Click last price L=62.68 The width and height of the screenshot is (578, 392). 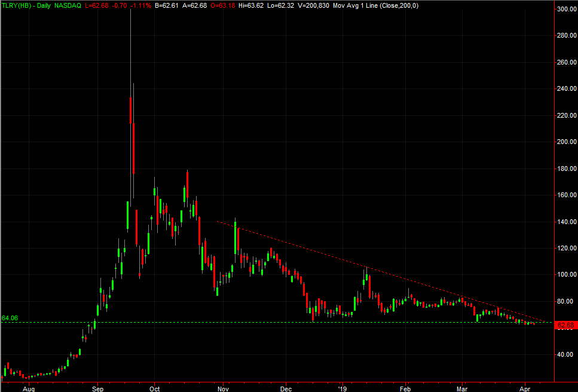pyautogui.click(x=97, y=5)
